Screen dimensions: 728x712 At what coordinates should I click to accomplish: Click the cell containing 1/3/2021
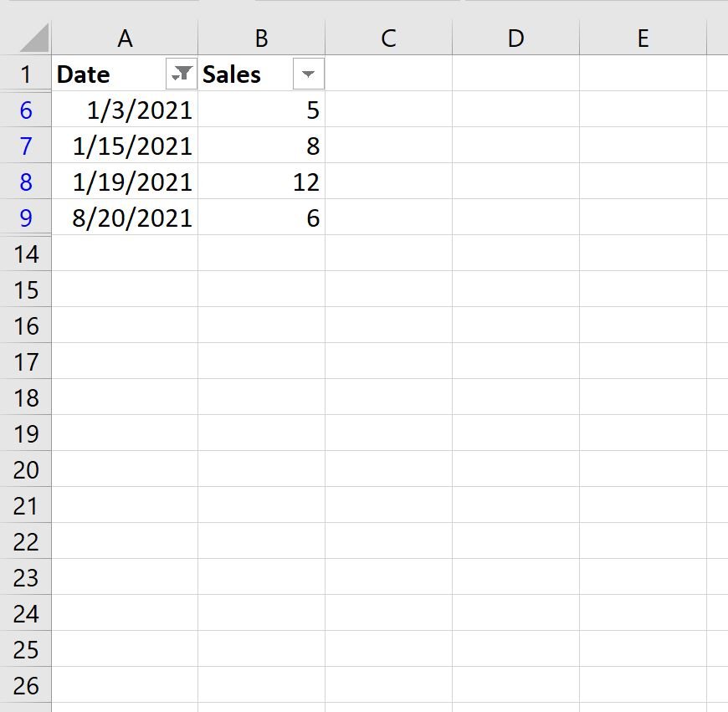(x=125, y=110)
